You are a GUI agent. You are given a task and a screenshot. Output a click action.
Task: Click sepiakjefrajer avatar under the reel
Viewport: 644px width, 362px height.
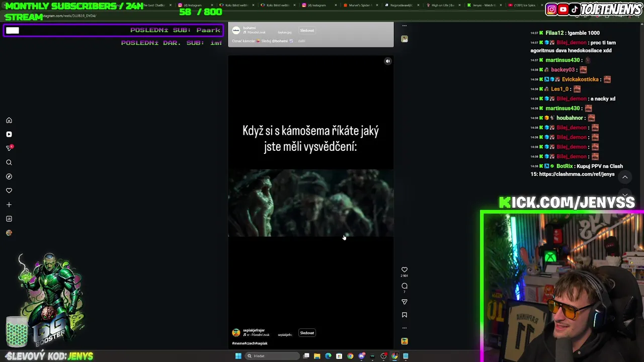coord(236,333)
